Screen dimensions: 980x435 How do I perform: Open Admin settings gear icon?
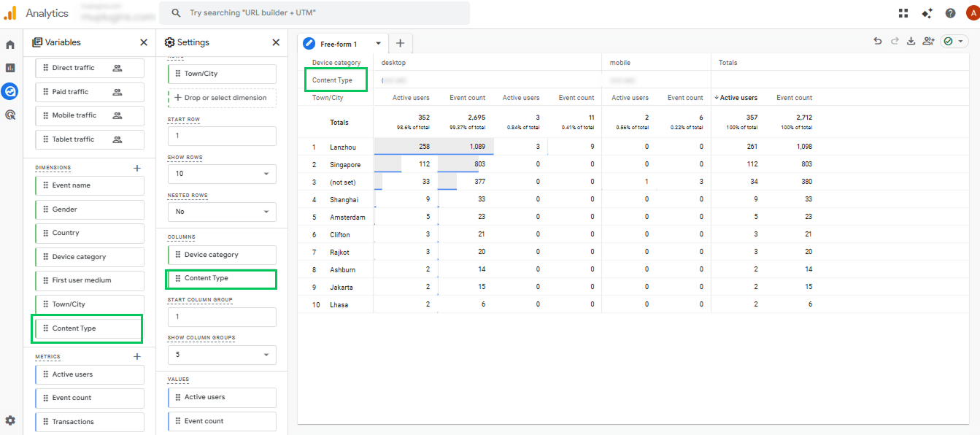pos(10,420)
